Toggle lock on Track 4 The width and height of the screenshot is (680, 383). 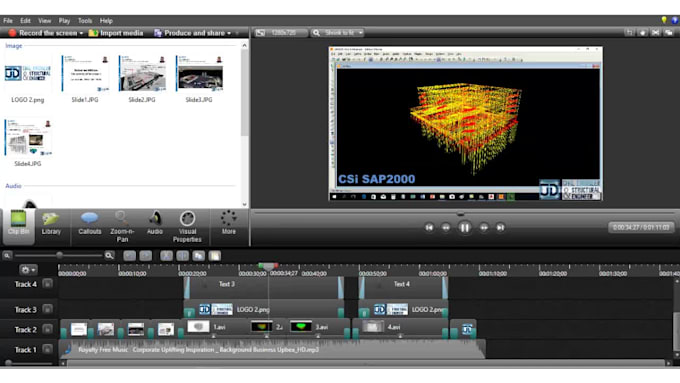[x=47, y=284]
